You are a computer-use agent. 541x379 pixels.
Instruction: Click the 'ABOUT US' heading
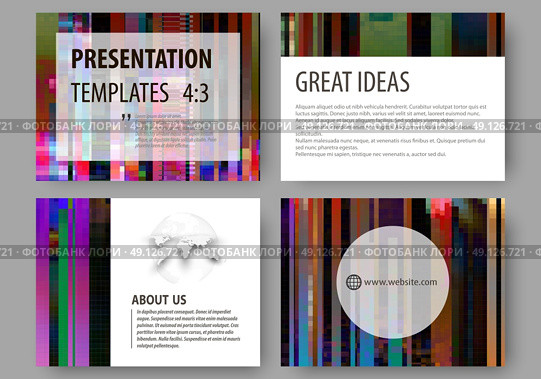tap(159, 300)
